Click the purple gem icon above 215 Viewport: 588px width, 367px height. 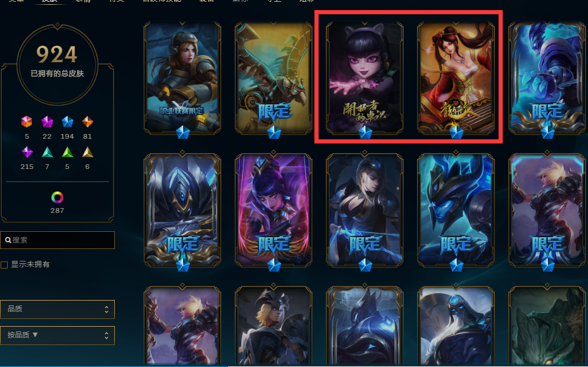(27, 152)
